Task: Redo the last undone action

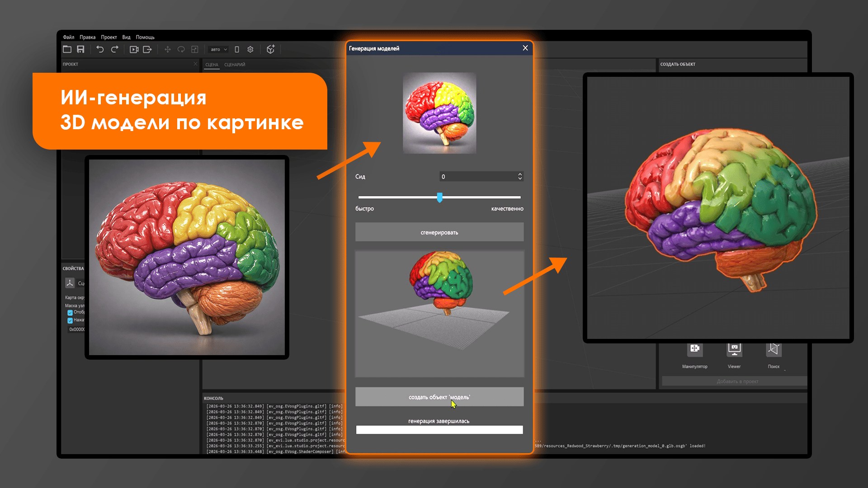Action: click(115, 49)
